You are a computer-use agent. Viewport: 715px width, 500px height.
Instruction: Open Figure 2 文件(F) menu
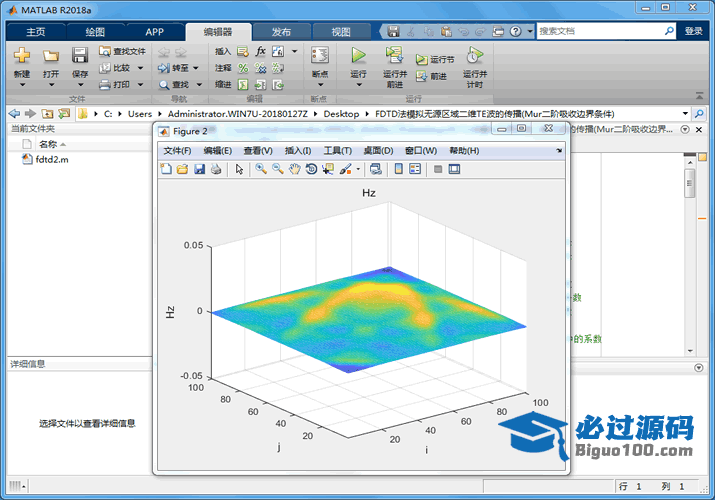(x=177, y=150)
